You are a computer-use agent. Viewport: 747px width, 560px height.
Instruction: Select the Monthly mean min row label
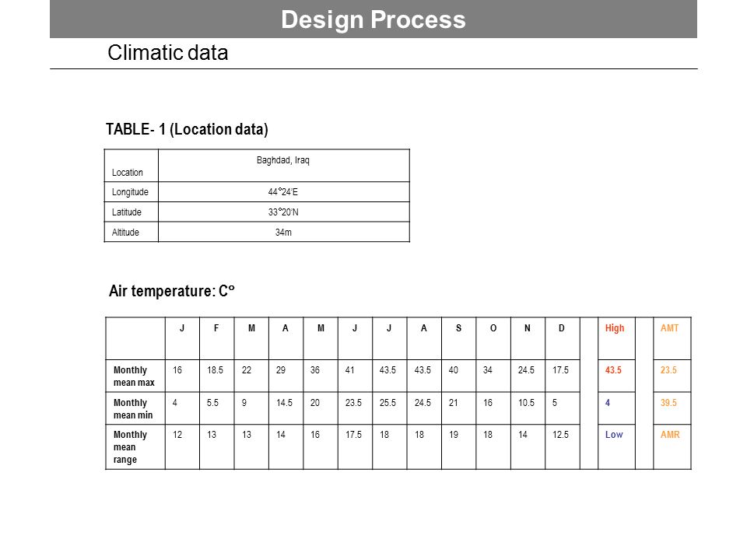135,408
